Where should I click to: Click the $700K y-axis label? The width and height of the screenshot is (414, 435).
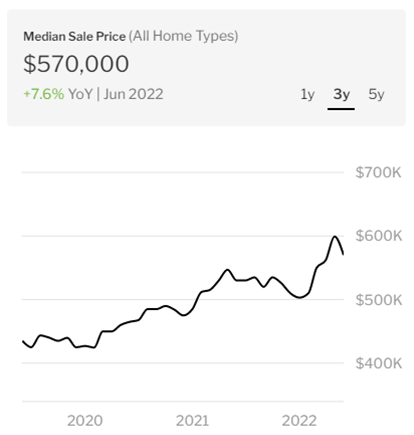[x=378, y=173]
